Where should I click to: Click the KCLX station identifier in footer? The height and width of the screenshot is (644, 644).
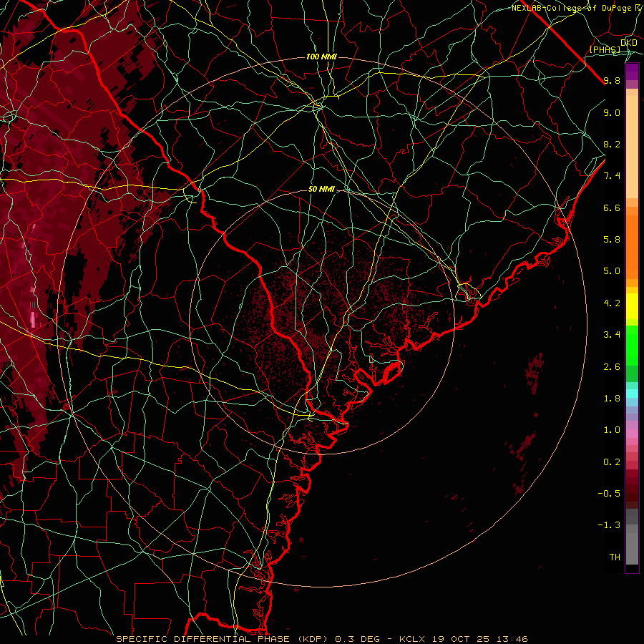click(x=413, y=639)
